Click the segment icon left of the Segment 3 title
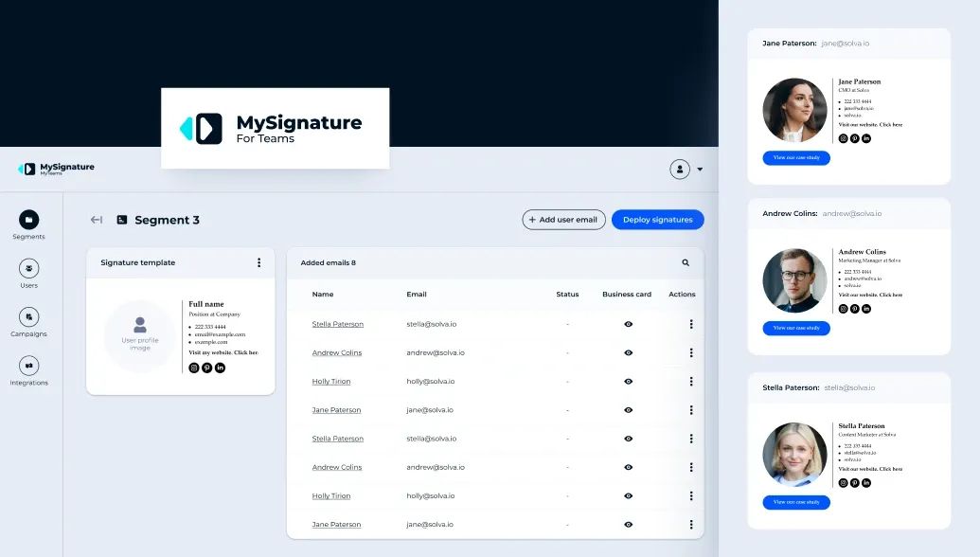980x557 pixels. click(122, 220)
